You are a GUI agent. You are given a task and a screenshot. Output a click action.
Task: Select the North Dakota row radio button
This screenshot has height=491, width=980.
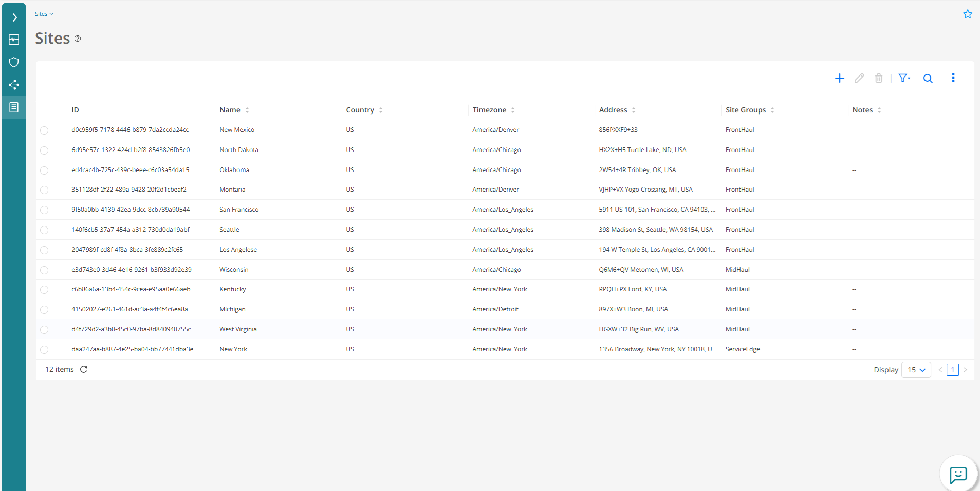point(44,150)
